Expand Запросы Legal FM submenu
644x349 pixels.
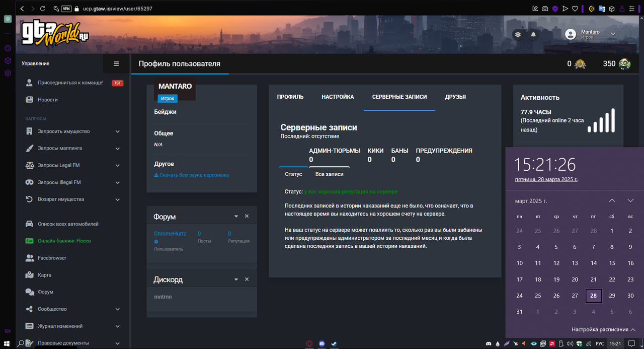[x=117, y=165]
